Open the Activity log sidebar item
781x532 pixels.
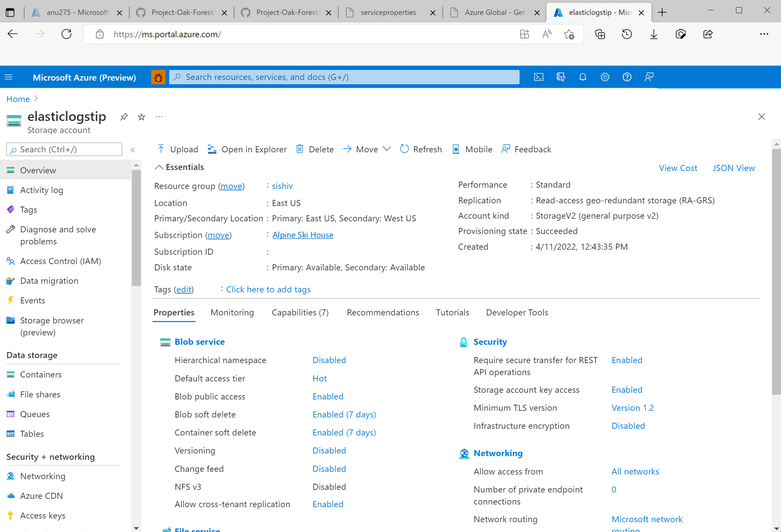coord(42,190)
